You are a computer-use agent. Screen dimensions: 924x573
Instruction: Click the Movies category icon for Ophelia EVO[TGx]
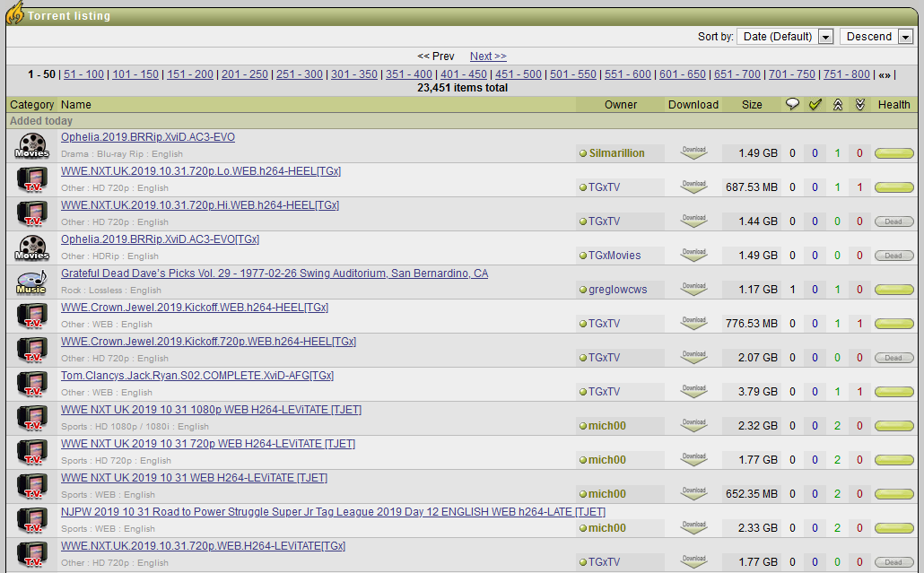[31, 247]
